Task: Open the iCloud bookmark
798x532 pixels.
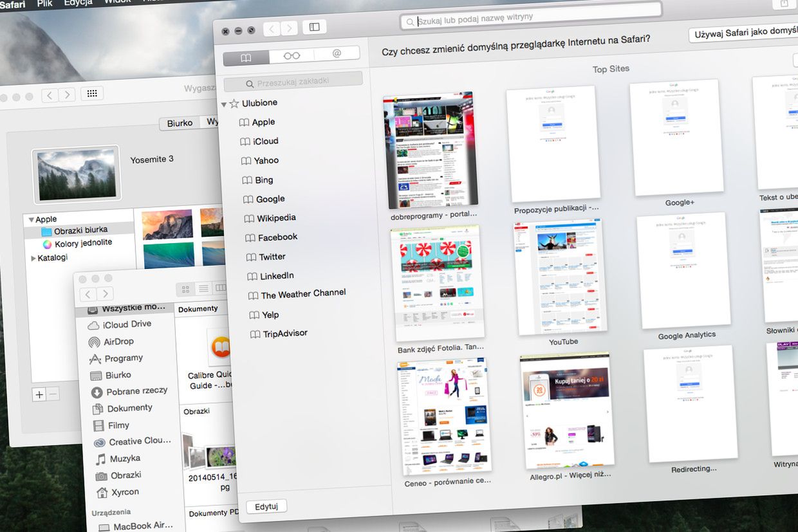Action: pos(259,141)
